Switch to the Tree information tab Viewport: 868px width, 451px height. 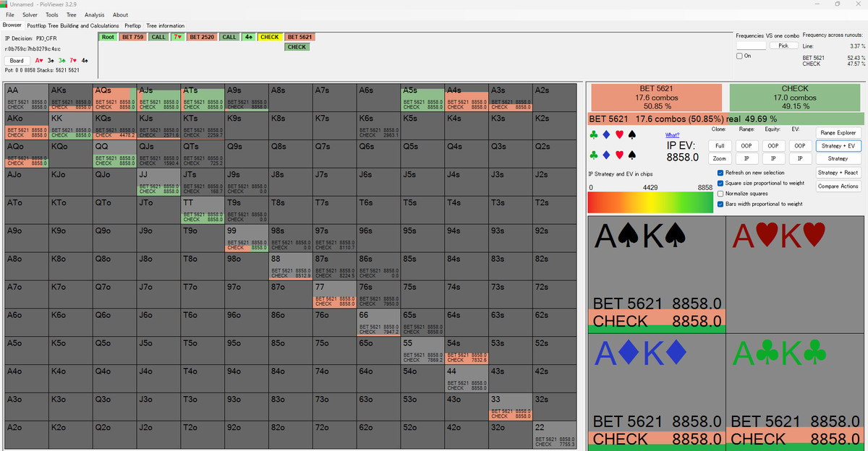point(166,25)
